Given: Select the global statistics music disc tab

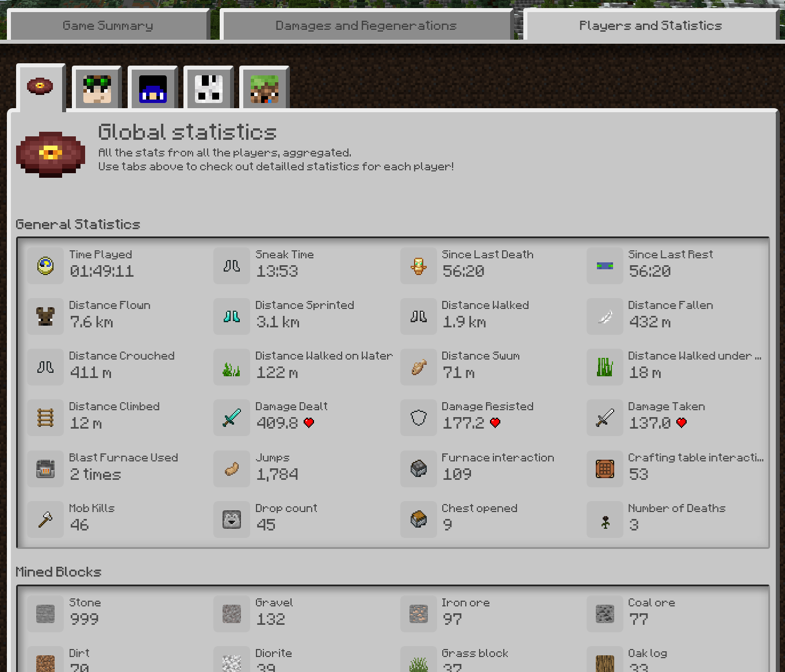Looking at the screenshot, I should click(x=40, y=87).
